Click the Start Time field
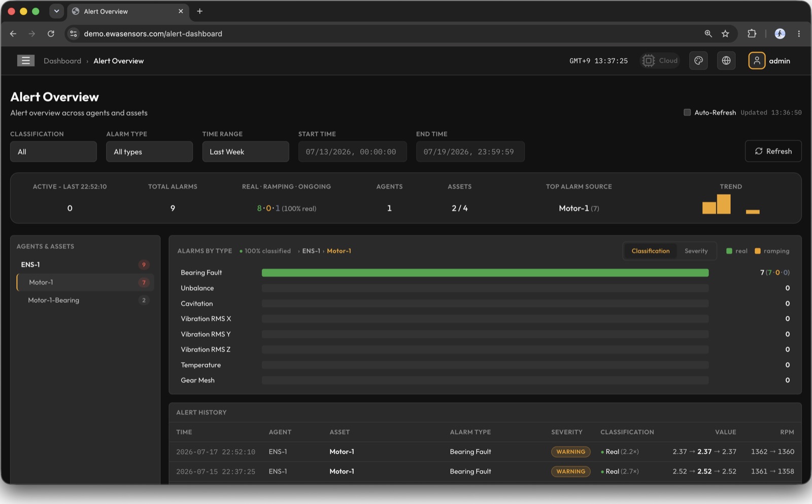The width and height of the screenshot is (812, 504). [x=352, y=152]
